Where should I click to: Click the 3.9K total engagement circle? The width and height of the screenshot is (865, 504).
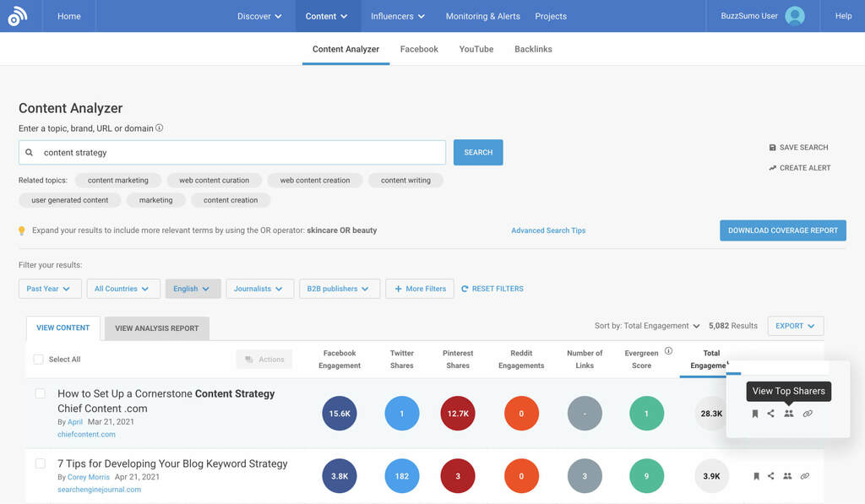tap(711, 476)
